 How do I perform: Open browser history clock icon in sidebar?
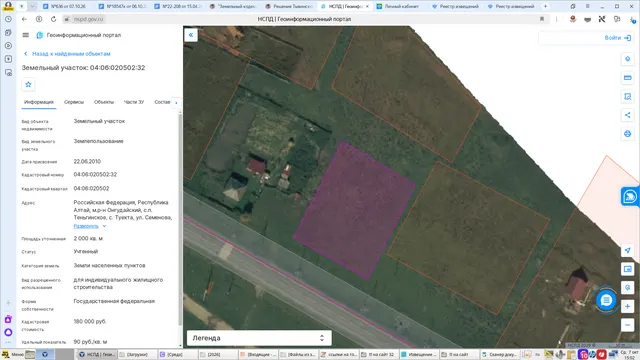(x=8, y=19)
